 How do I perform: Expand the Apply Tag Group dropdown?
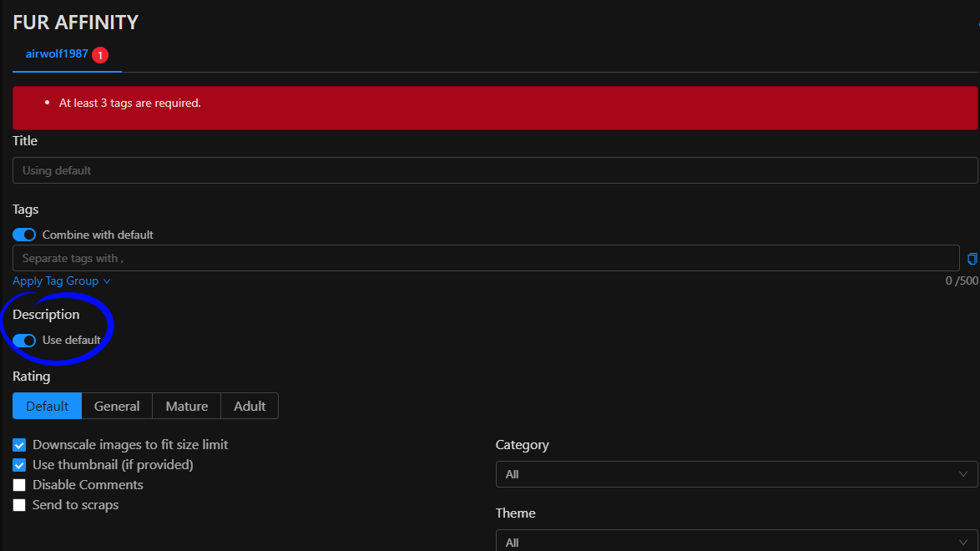61,281
